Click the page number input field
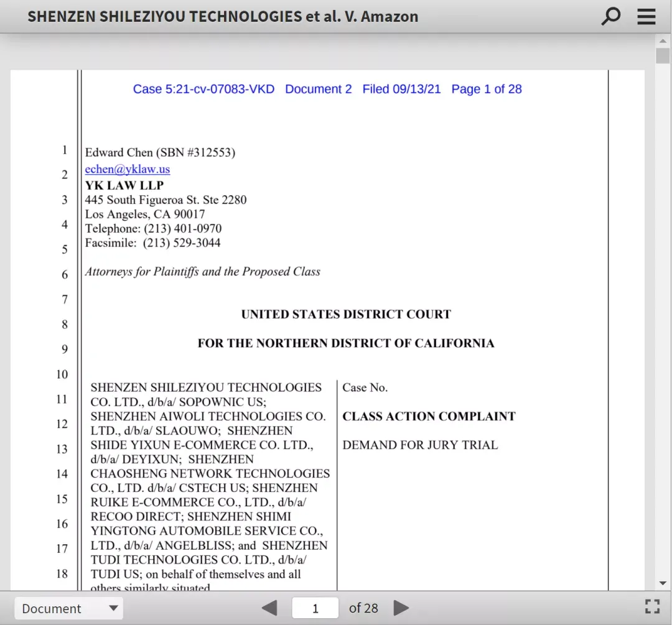 [x=315, y=608]
